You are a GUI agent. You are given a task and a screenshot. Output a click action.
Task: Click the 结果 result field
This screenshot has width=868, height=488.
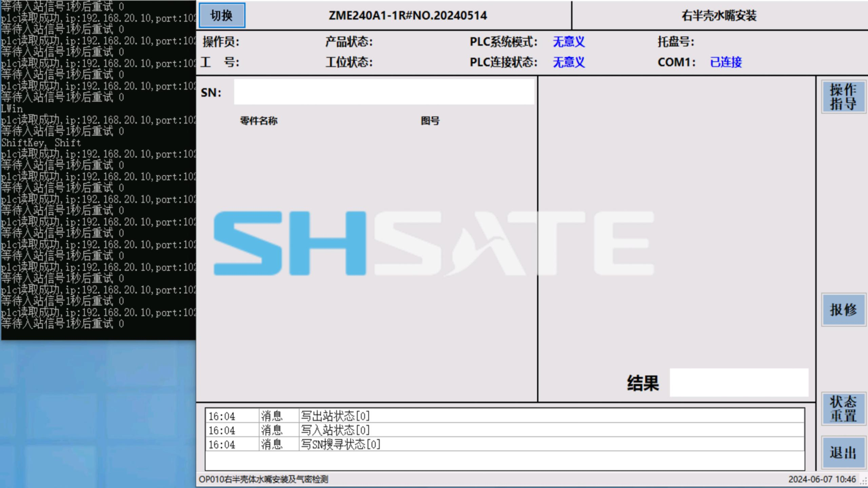(738, 383)
